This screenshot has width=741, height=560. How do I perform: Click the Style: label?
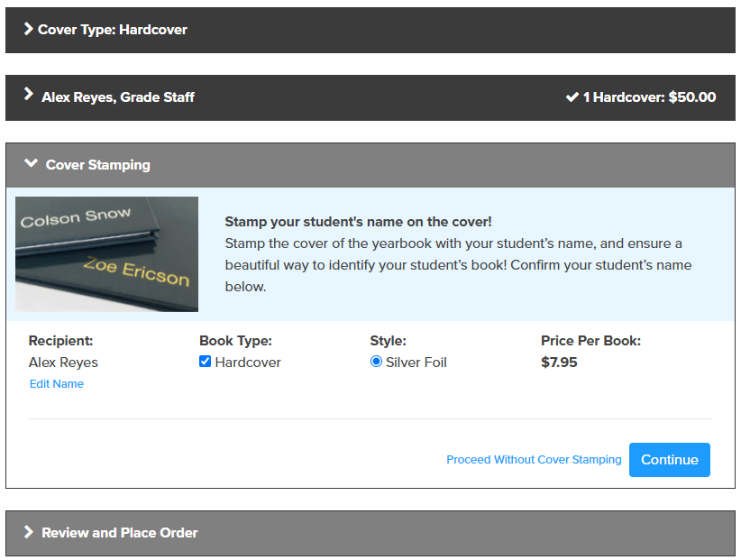click(388, 341)
